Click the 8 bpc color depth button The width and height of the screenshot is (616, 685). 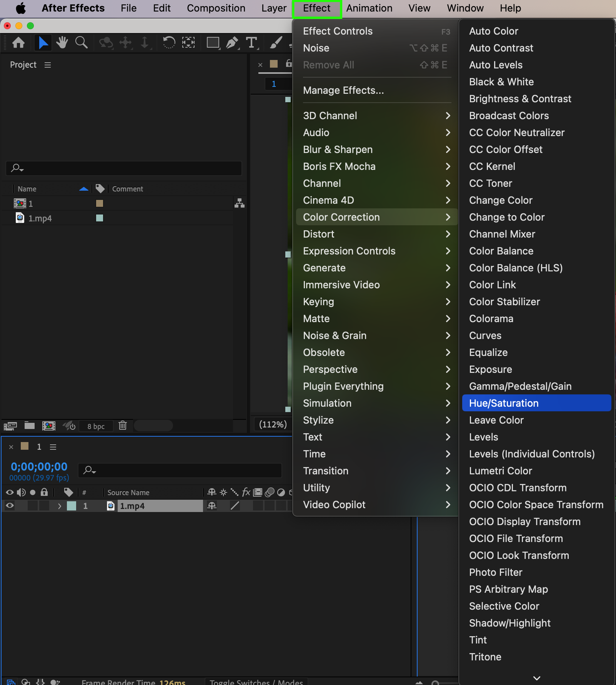(96, 426)
